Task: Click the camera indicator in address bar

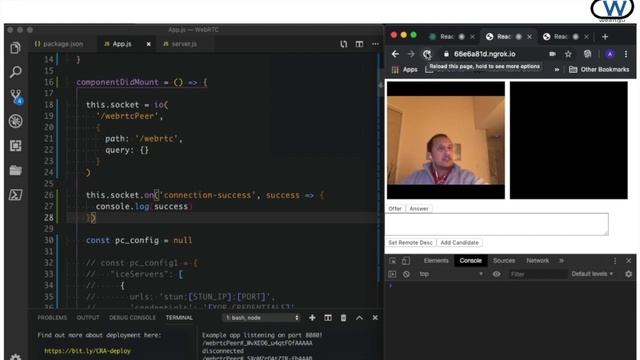Action: click(552, 54)
